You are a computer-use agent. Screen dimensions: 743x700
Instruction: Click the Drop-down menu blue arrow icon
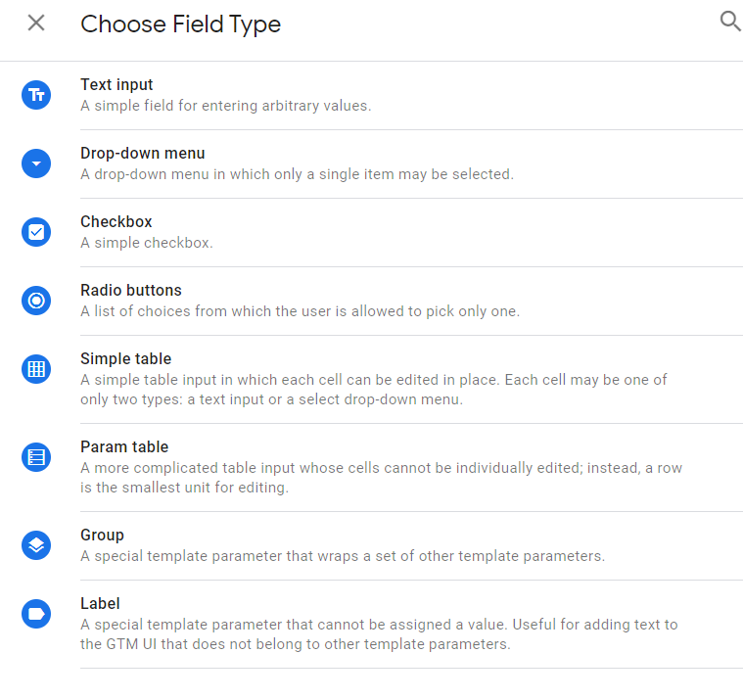(36, 163)
